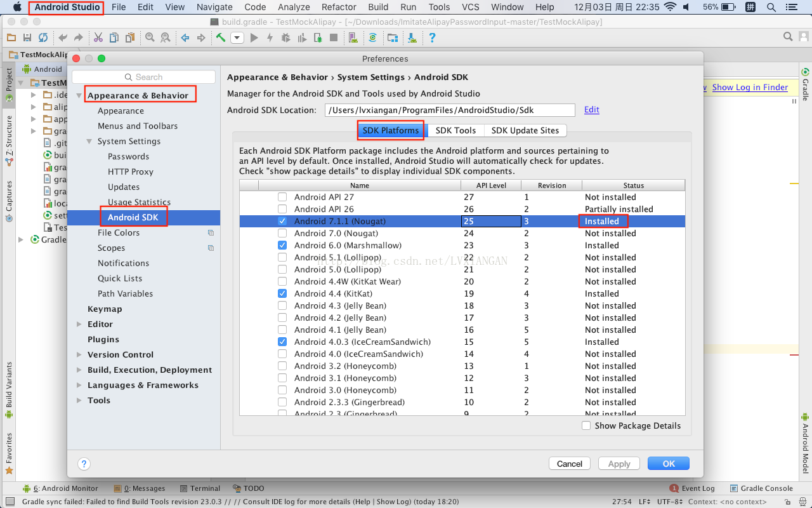
Task: Click the Forward navigation arrow
Action: pyautogui.click(x=201, y=38)
